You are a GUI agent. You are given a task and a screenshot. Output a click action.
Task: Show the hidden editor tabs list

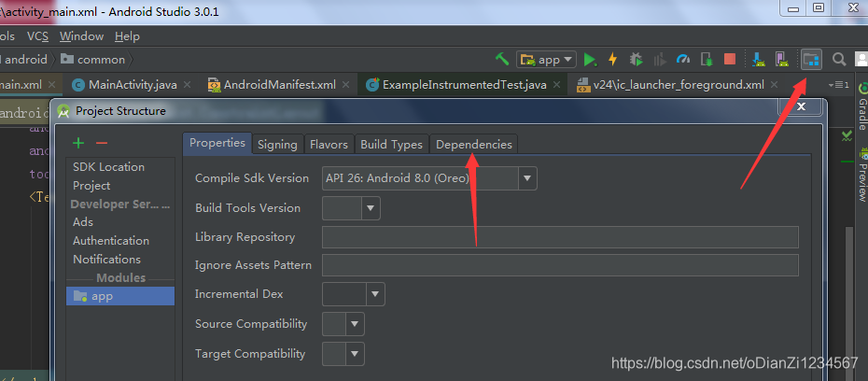tap(838, 85)
